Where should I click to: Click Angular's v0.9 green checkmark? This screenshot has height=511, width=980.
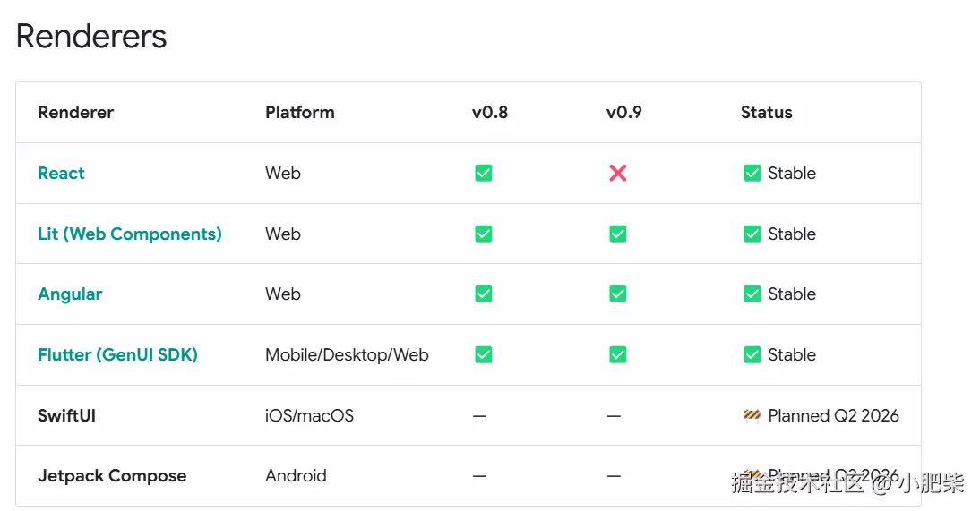[617, 294]
